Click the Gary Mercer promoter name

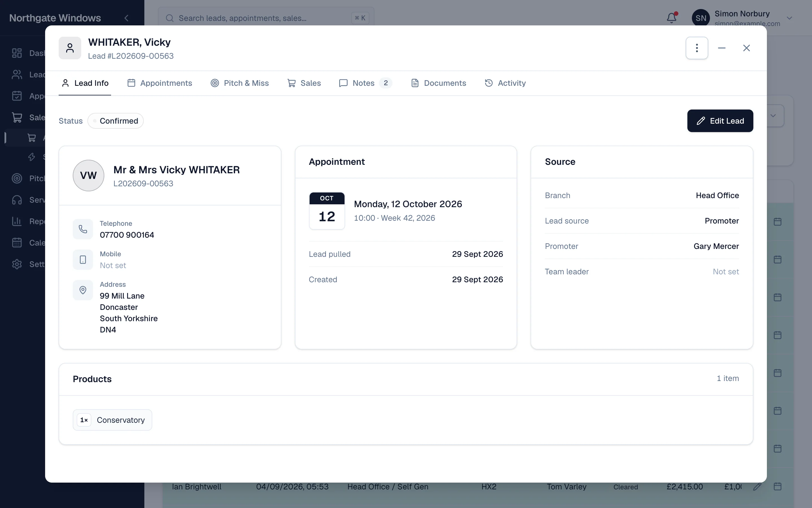click(716, 246)
